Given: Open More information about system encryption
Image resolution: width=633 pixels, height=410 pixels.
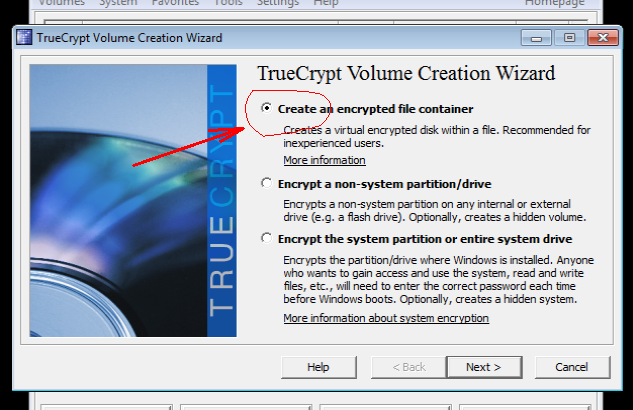Looking at the screenshot, I should 386,318.
